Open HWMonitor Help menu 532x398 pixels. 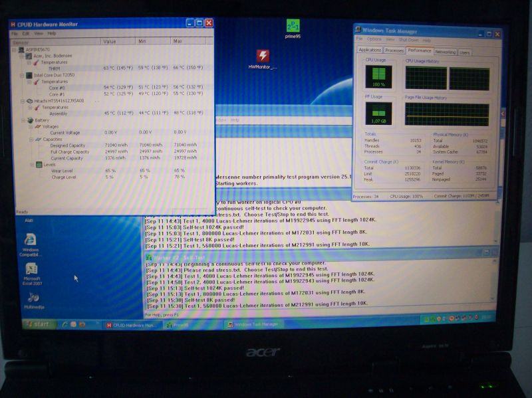tap(52, 34)
